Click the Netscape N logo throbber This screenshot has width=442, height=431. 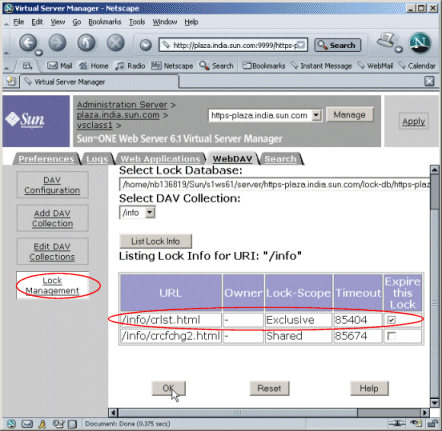[420, 43]
